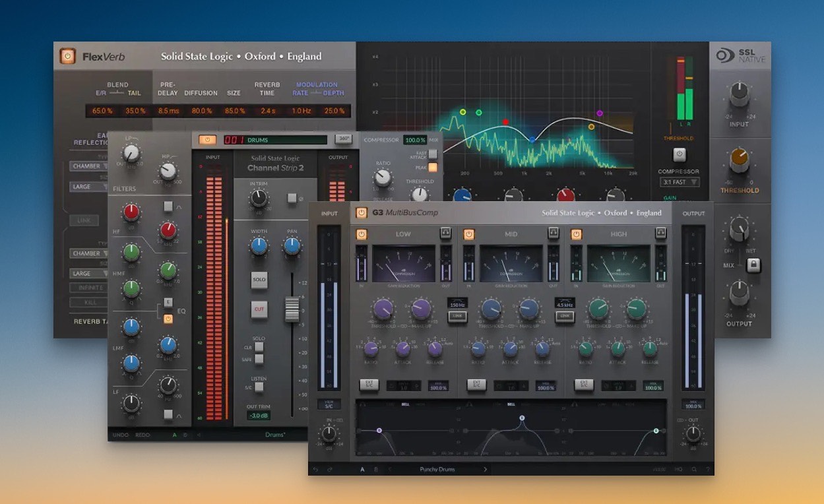
Task: Go to next preset after Punchy Drums
Action: point(486,470)
